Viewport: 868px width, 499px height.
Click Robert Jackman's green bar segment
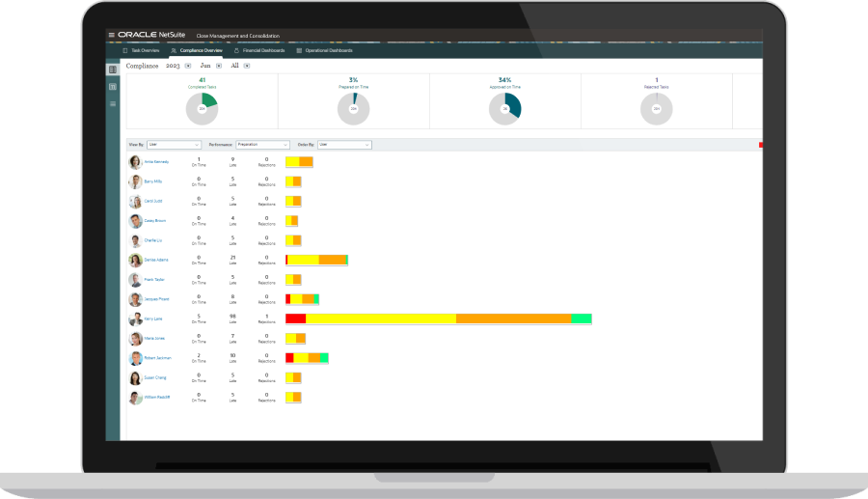(x=324, y=358)
